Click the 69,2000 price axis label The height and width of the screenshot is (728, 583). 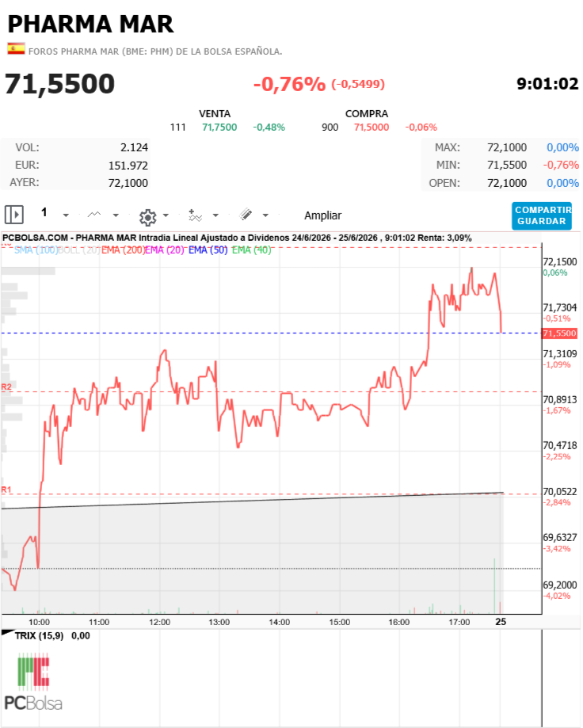560,585
